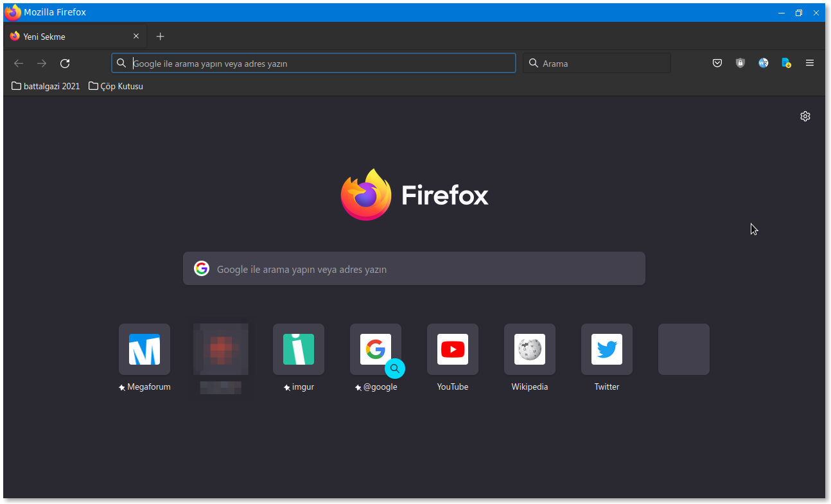Viewport: 831px width, 504px height.
Task: Open the shield lock extension icon
Action: [740, 63]
